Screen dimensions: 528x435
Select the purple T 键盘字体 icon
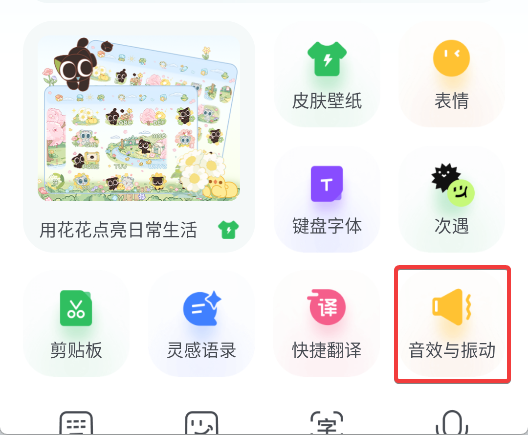(327, 184)
